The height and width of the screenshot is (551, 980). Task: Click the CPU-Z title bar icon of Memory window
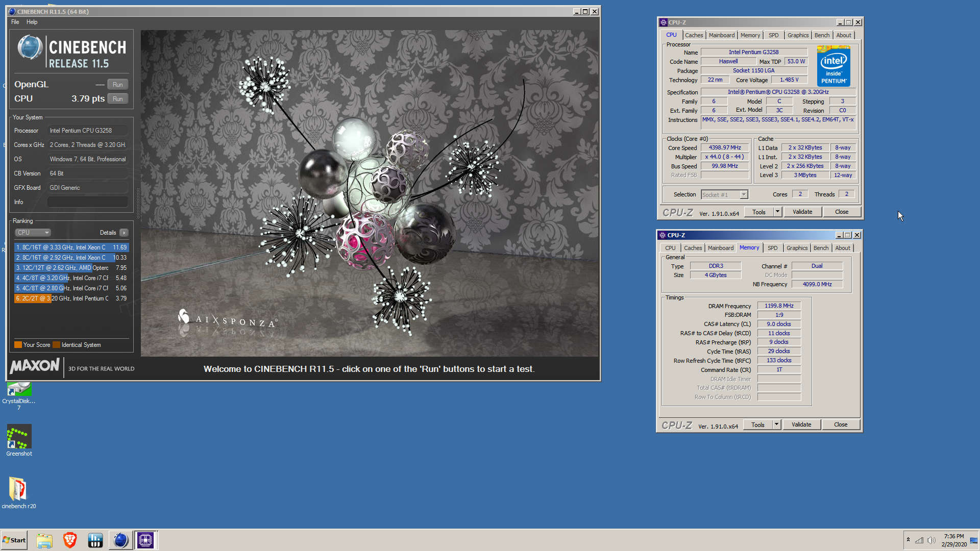[662, 235]
